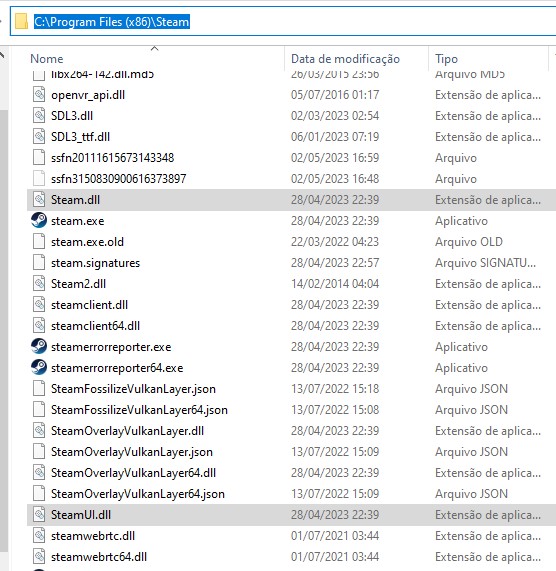Select the file named Steam2.dll
The height and width of the screenshot is (571, 556).
pos(78,284)
